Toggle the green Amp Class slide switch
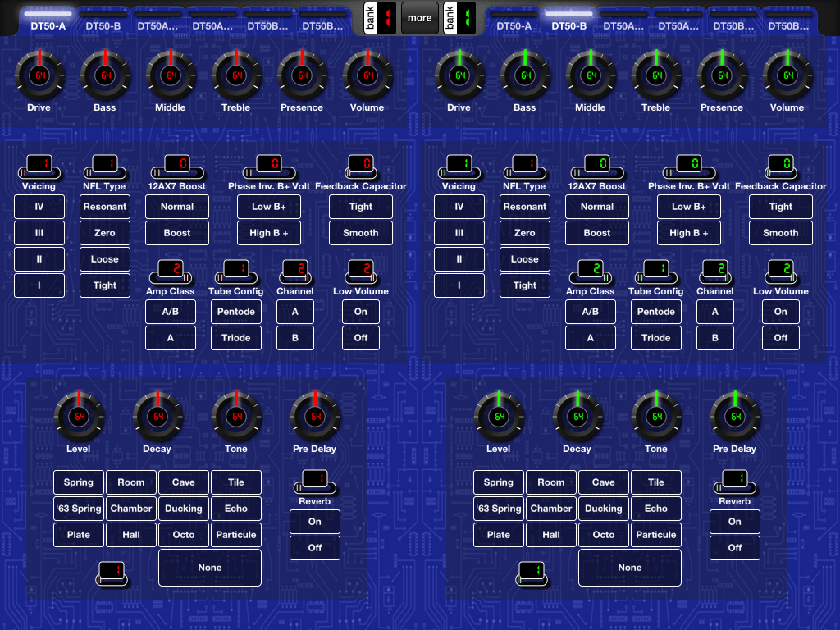Viewport: 840px width, 630px height. [591, 272]
